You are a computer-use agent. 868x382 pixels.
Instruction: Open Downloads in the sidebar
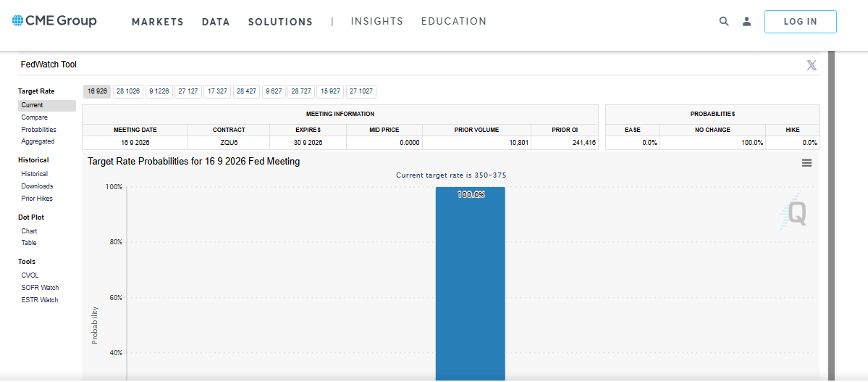click(x=37, y=186)
